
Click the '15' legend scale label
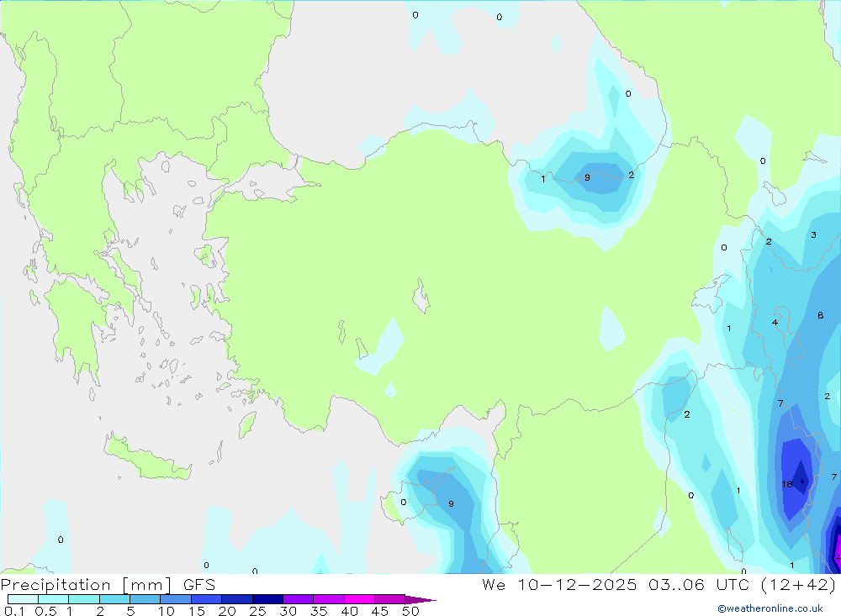(x=197, y=611)
